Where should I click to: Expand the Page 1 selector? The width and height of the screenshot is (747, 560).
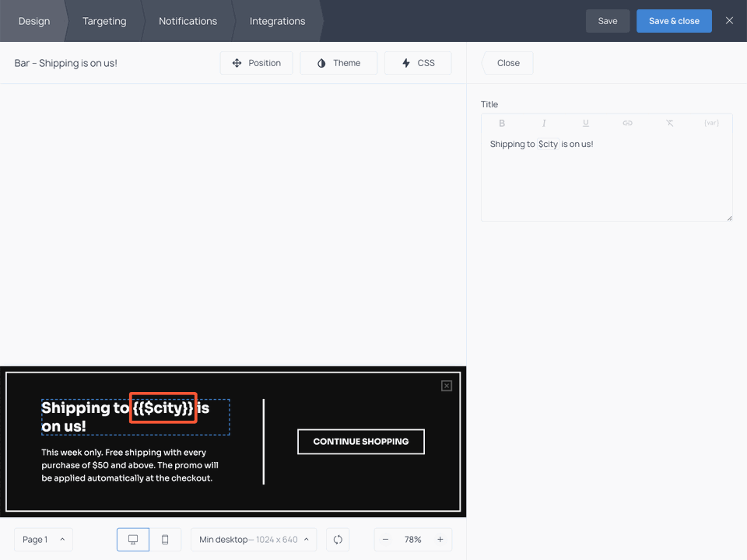click(x=44, y=540)
